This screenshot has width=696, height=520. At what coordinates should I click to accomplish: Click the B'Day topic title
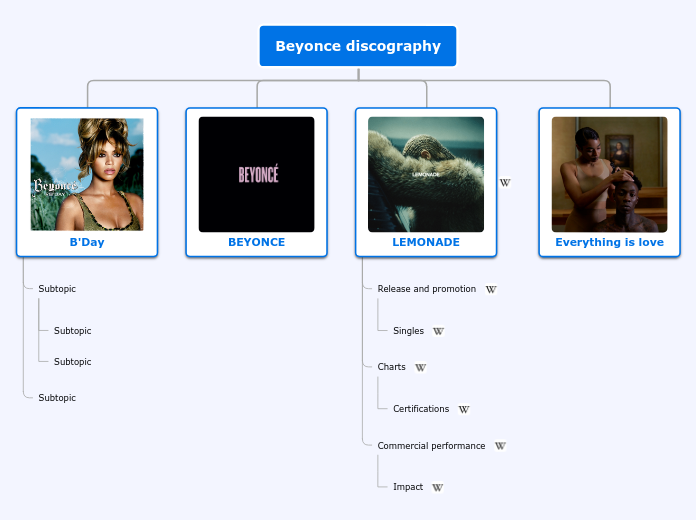pos(87,242)
